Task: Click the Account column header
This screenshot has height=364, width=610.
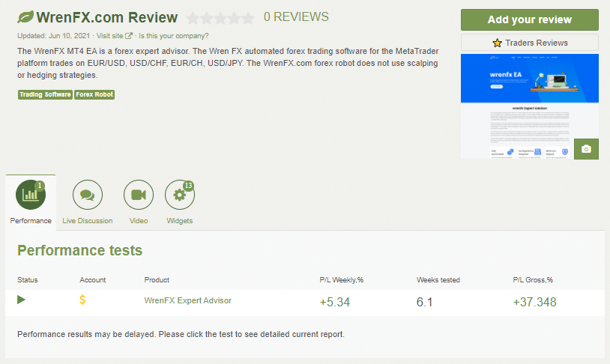Action: 93,280
